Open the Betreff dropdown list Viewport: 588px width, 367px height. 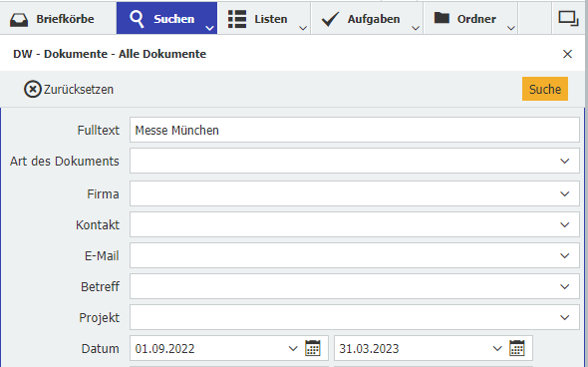565,286
